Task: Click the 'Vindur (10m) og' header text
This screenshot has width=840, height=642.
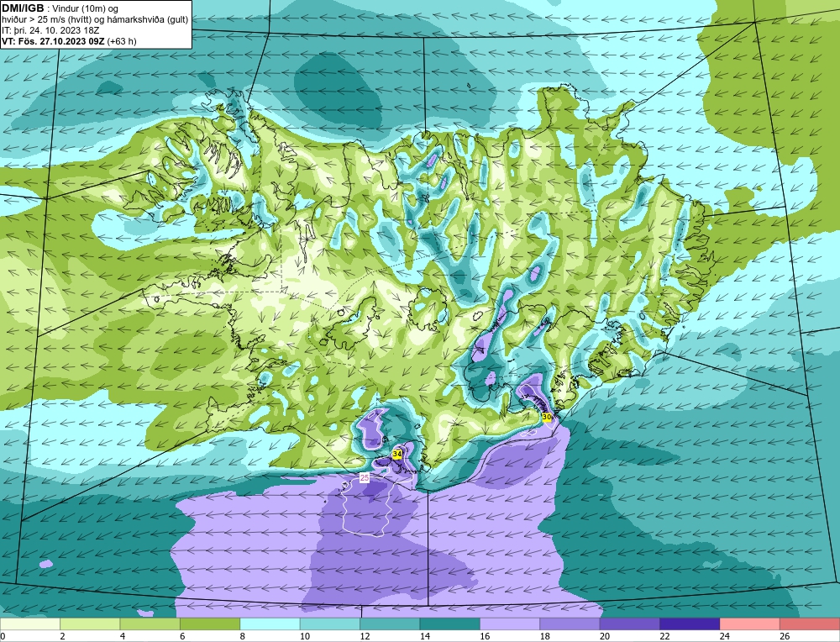Action: (x=87, y=8)
